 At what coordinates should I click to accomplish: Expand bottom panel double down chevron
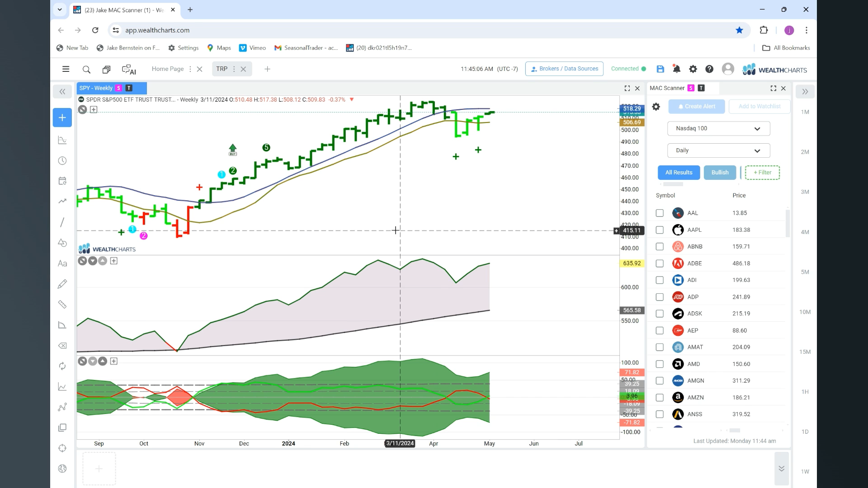781,469
